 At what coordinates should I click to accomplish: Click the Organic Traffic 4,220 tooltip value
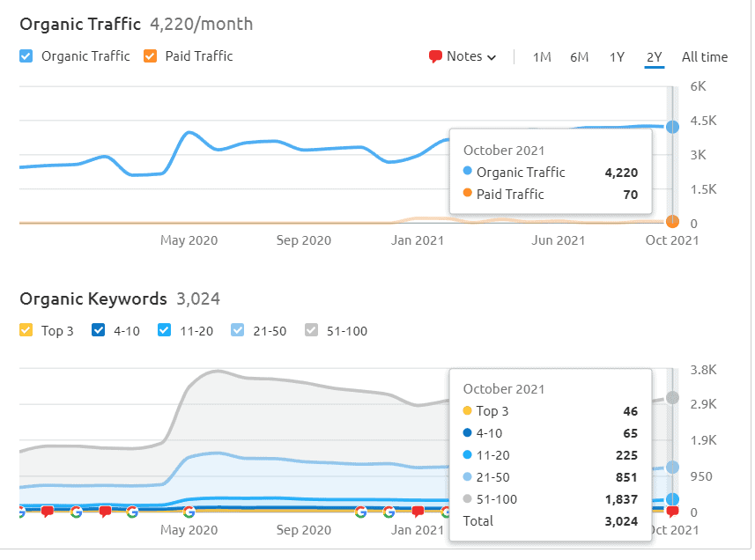[621, 173]
